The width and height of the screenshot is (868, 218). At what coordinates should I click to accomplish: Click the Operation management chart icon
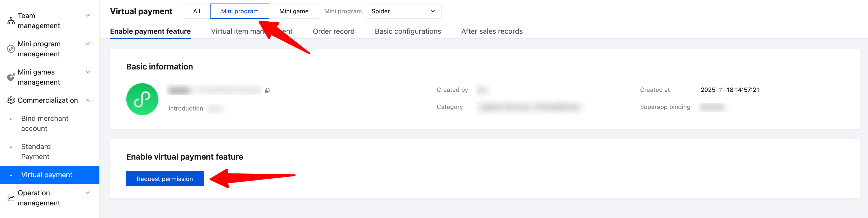click(x=11, y=198)
